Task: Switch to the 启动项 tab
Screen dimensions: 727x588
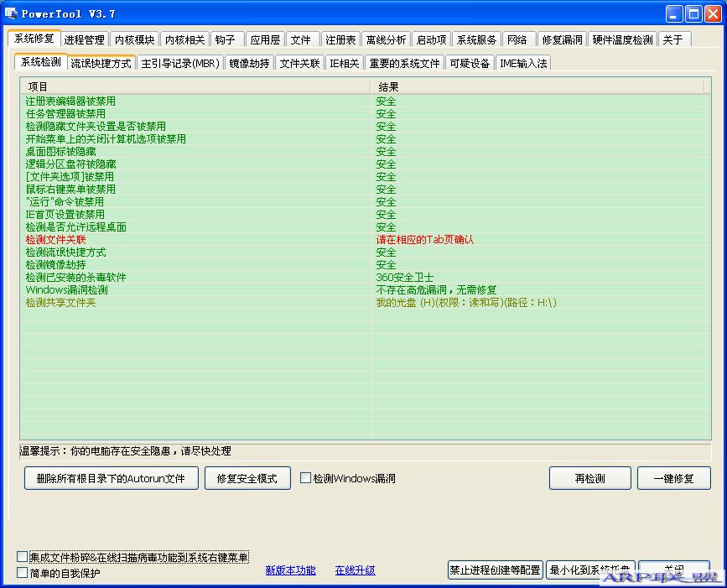Action: 430,38
